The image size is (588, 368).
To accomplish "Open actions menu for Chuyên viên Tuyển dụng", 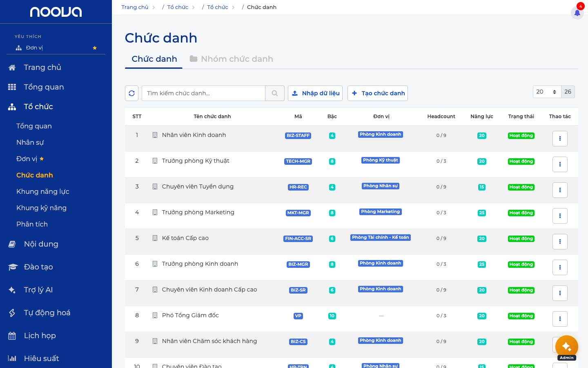I will click(x=560, y=190).
